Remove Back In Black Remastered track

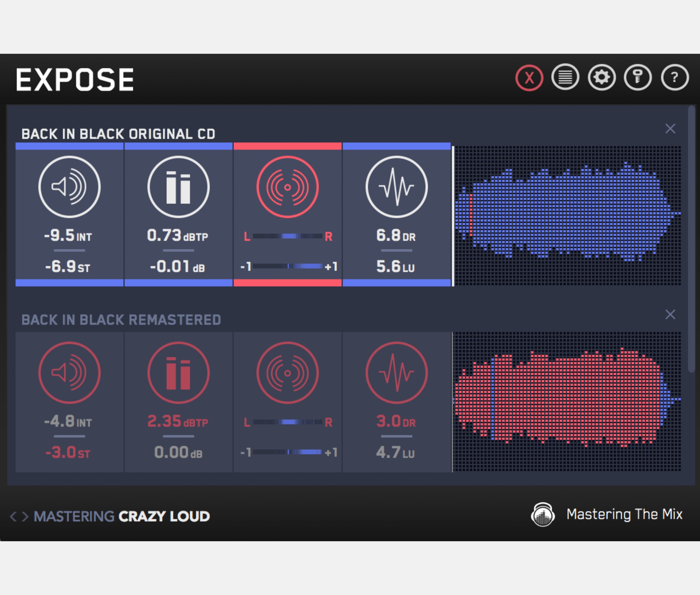(x=670, y=314)
